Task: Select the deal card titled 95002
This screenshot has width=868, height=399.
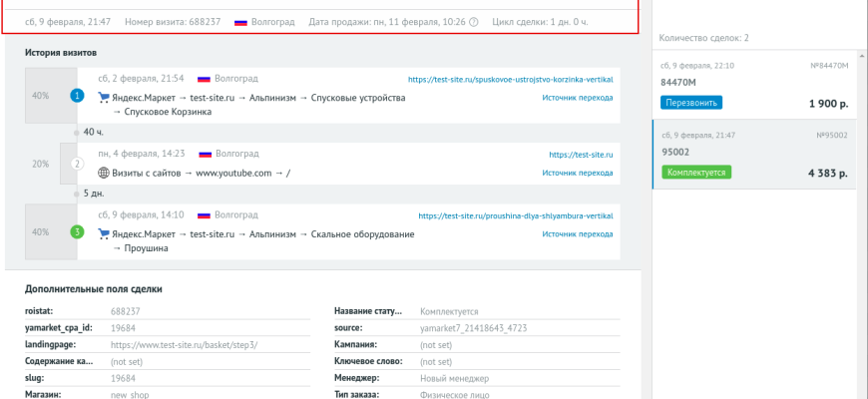Action: click(x=753, y=153)
